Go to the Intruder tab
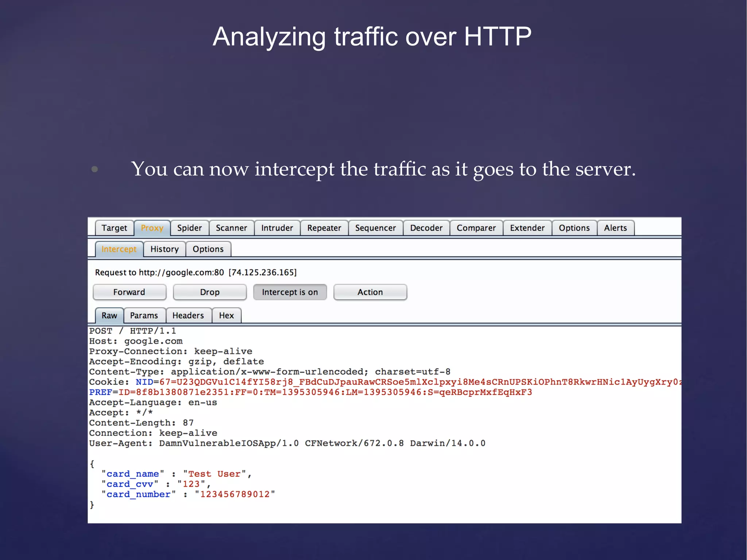The image size is (747, 560). click(x=277, y=228)
